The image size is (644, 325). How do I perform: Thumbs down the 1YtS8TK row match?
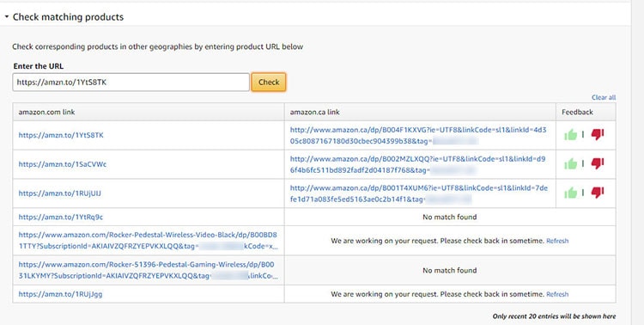[x=598, y=134]
